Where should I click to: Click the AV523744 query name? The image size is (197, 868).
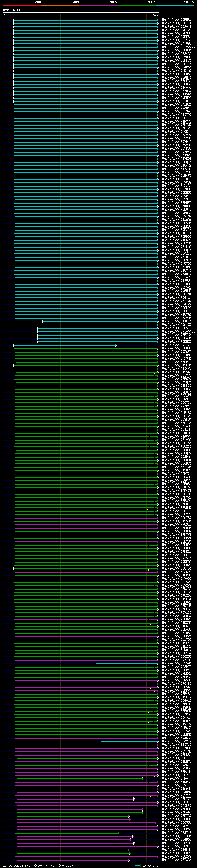11,10
